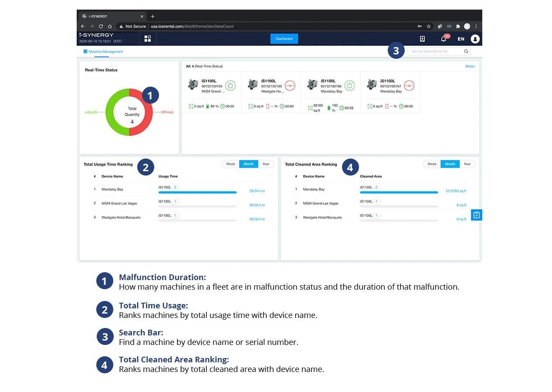
Task: Click the Device Name/Serial No. search field
Action: click(x=436, y=51)
